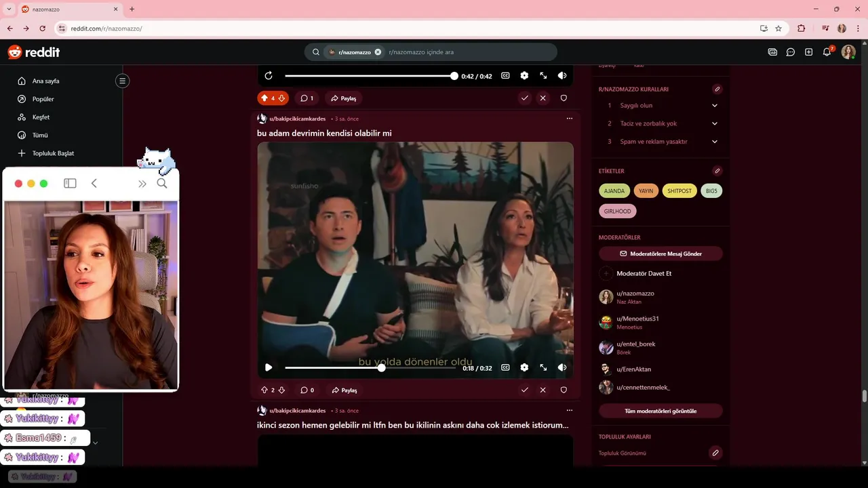Select the GIRLHOOD flair tag
The height and width of the screenshot is (488, 868).
618,211
